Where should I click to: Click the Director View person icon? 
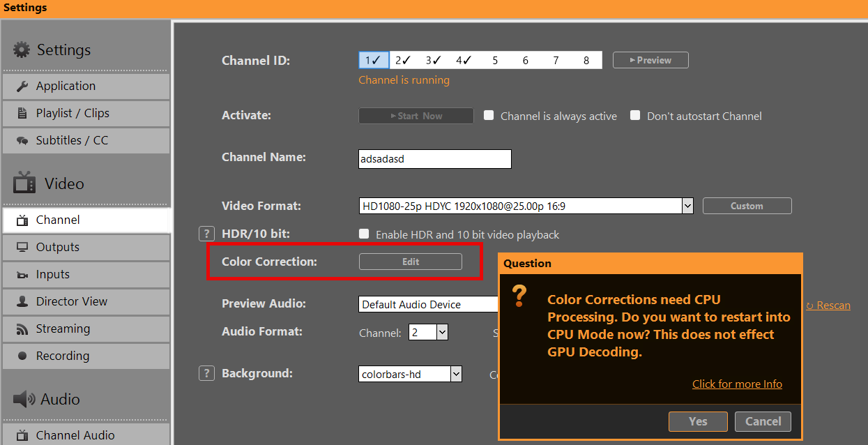(x=22, y=302)
